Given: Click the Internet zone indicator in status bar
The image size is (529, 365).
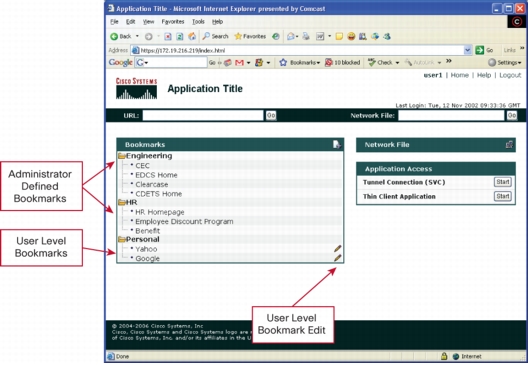Looking at the screenshot, I should (x=467, y=356).
